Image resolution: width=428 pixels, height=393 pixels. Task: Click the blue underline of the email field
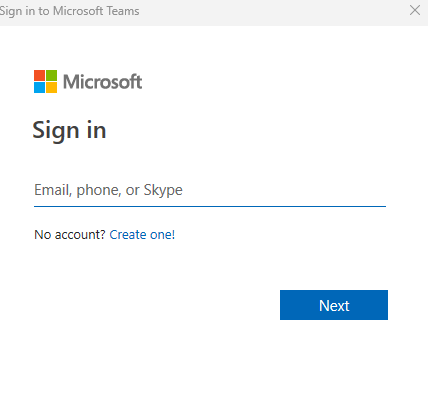[x=210, y=206]
